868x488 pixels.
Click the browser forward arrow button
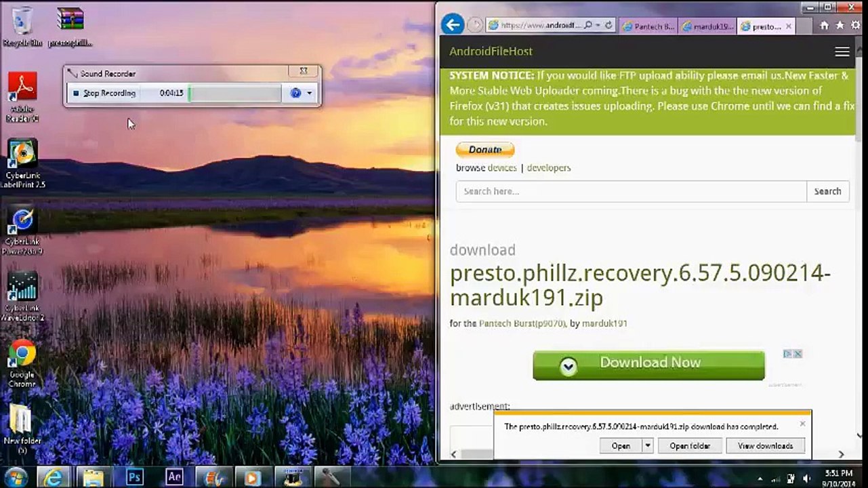tap(475, 25)
